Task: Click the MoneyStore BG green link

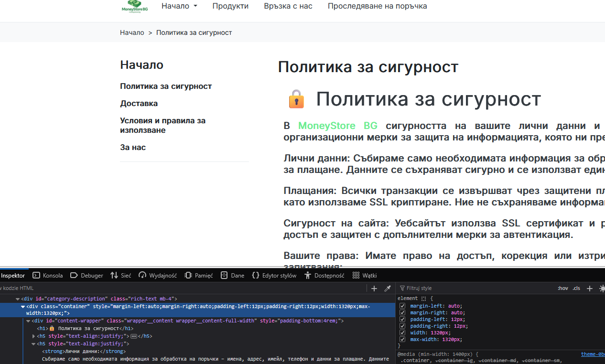Action: click(338, 126)
